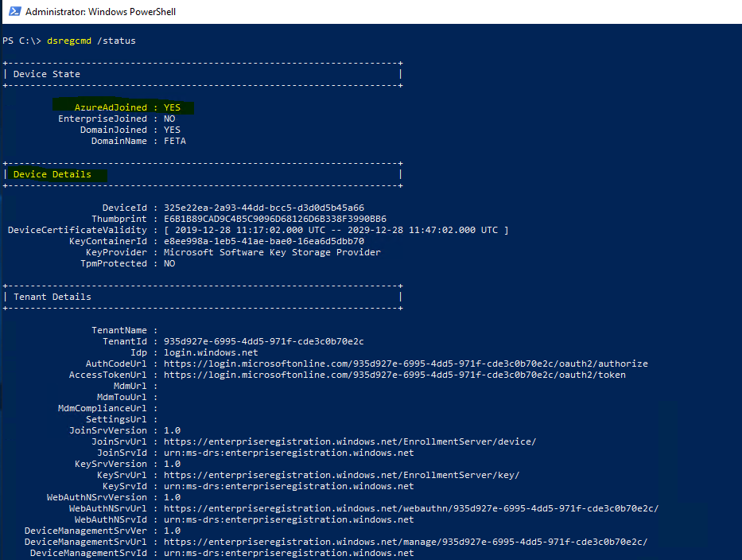Click the DeviceCertificateValidity date range value
Viewport: 742px width, 560px height.
(336, 230)
